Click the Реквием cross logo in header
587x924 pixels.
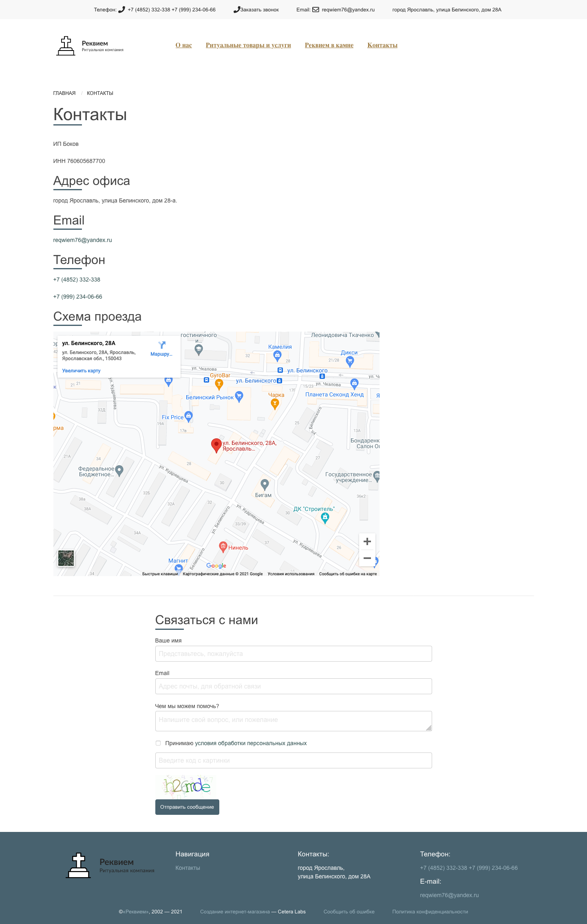[x=66, y=46]
